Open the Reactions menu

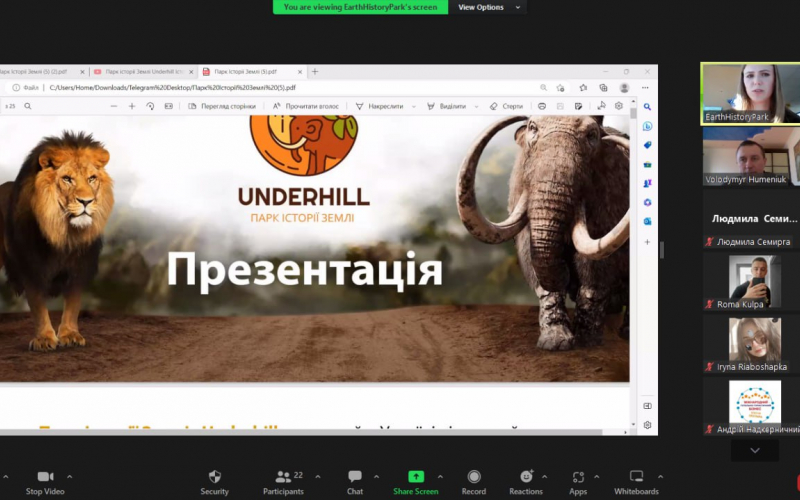526,482
